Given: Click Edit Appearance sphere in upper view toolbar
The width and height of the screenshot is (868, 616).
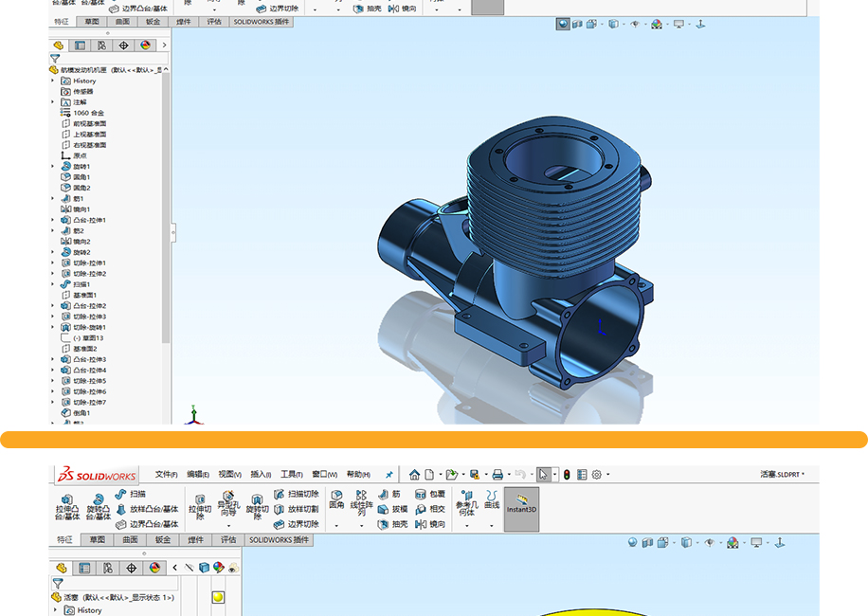Looking at the screenshot, I should pyautogui.click(x=657, y=25).
